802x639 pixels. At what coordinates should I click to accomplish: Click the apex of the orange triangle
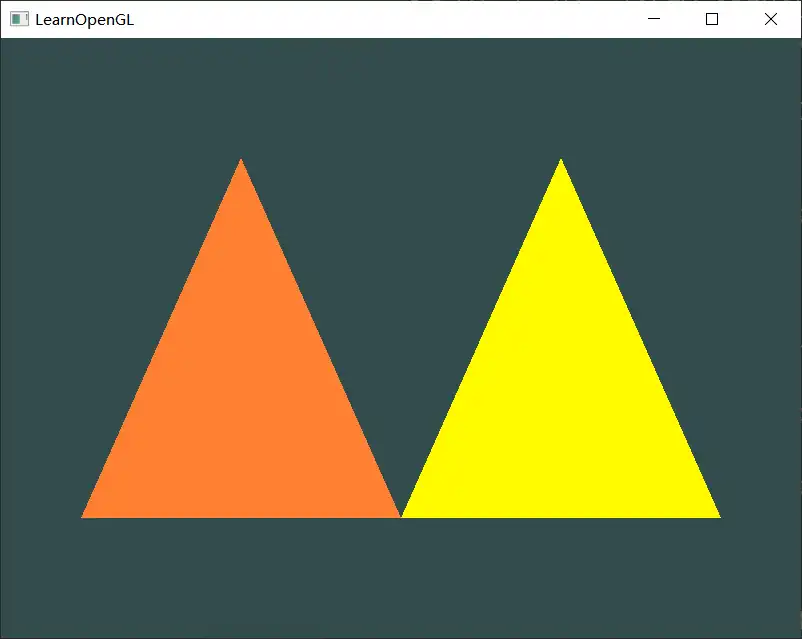pos(241,165)
